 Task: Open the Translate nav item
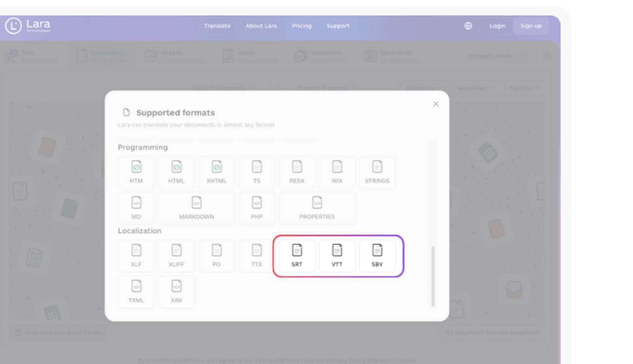click(217, 26)
